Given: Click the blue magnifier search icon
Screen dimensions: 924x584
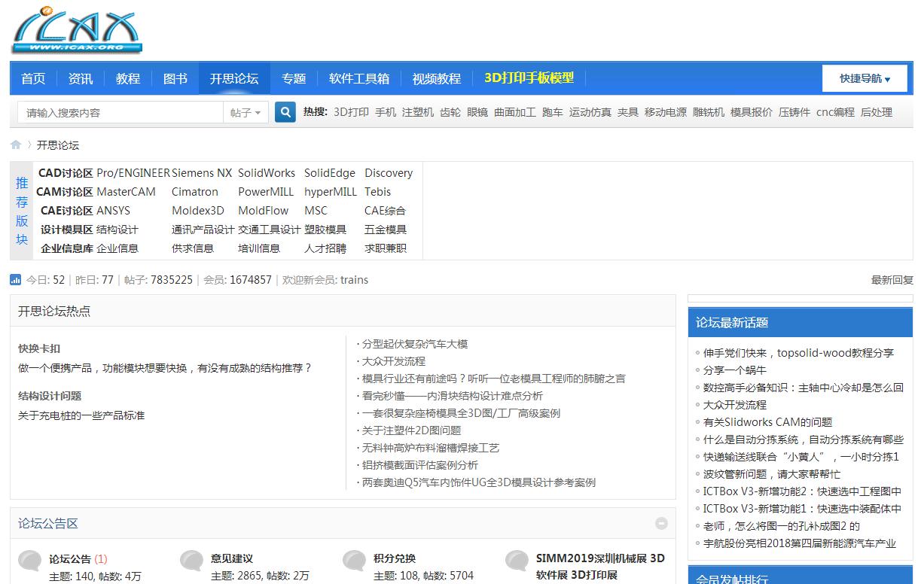Looking at the screenshot, I should point(285,111).
